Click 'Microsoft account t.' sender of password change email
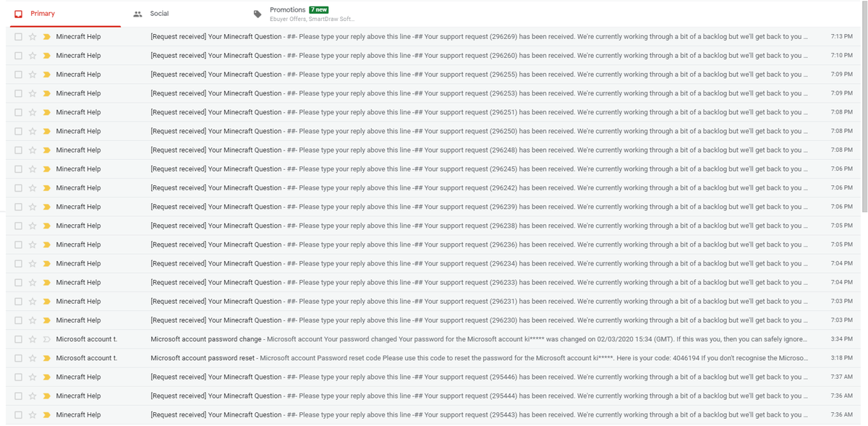Image resolution: width=868 pixels, height=426 pixels. pos(87,339)
